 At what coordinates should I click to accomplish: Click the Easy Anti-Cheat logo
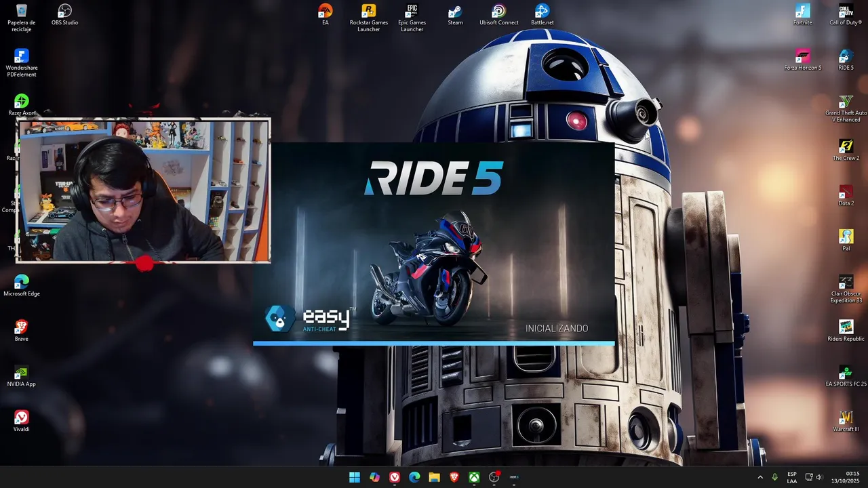311,319
